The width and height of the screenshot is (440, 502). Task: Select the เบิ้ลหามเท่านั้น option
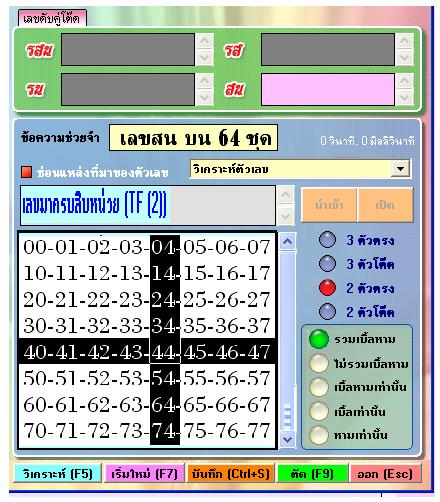[319, 387]
